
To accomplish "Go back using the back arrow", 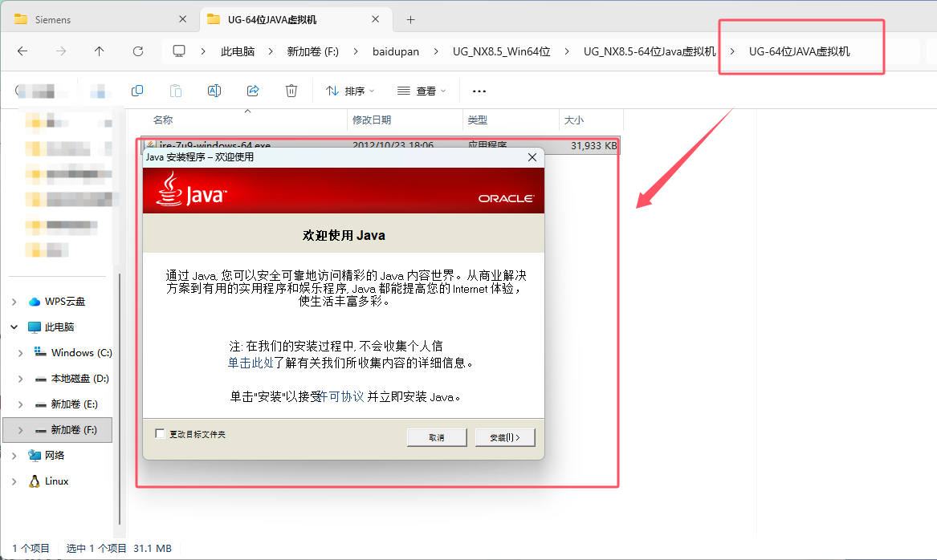I will click(22, 51).
